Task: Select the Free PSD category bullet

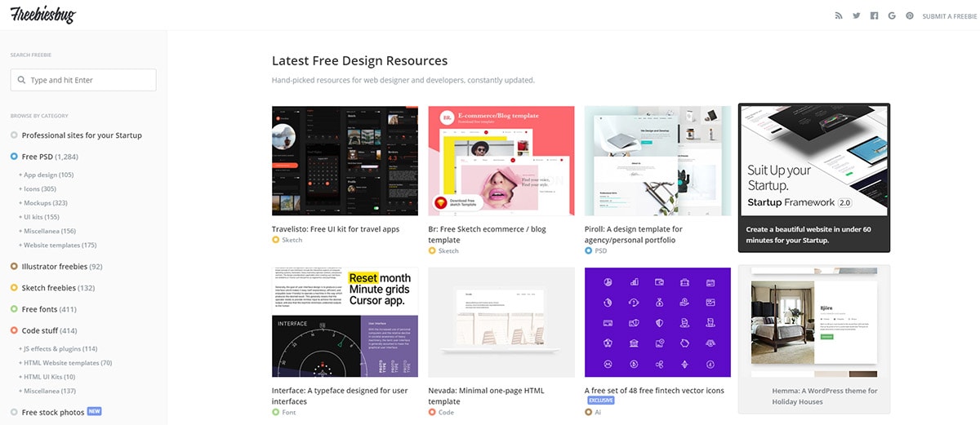Action: (15, 157)
